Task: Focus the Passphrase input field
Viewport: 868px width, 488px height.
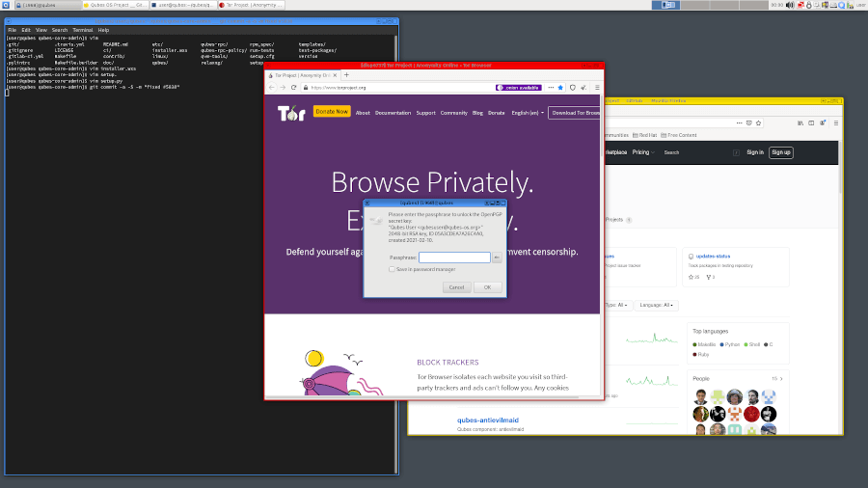Action: click(x=454, y=258)
